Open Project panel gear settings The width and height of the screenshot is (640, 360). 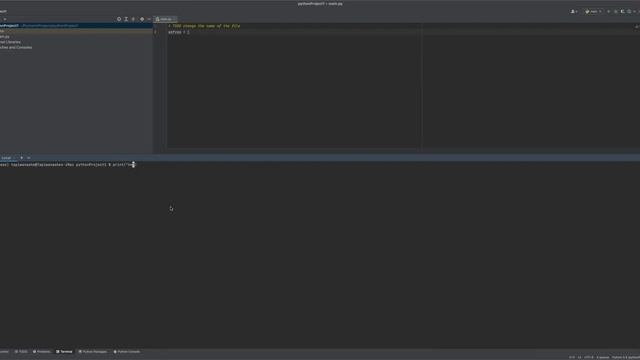point(142,19)
